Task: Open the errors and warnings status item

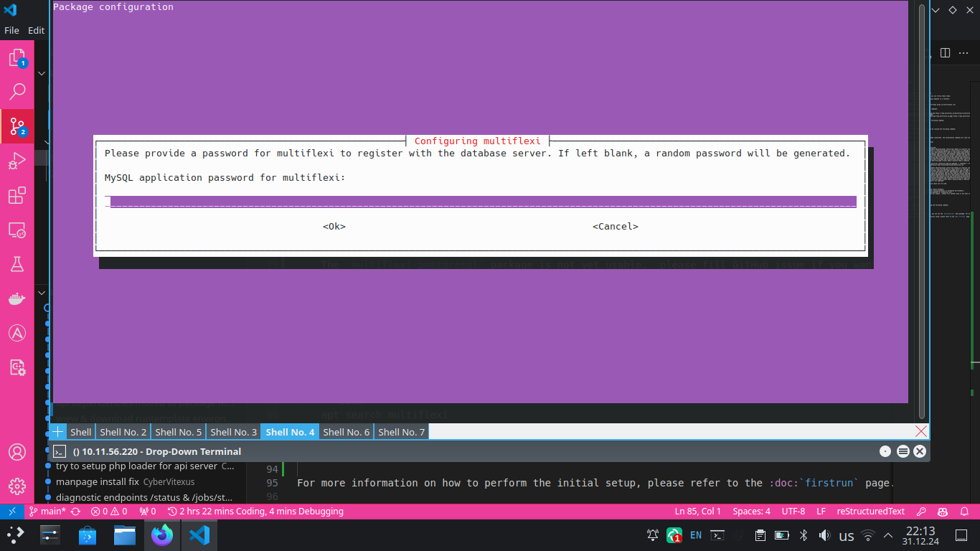Action: tap(109, 512)
